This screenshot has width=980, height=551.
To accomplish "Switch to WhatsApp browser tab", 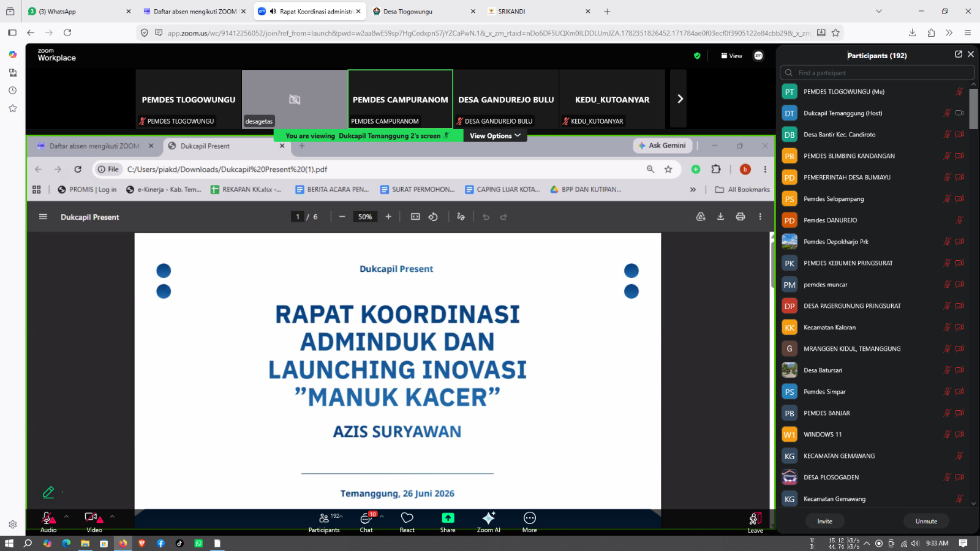I will (80, 11).
